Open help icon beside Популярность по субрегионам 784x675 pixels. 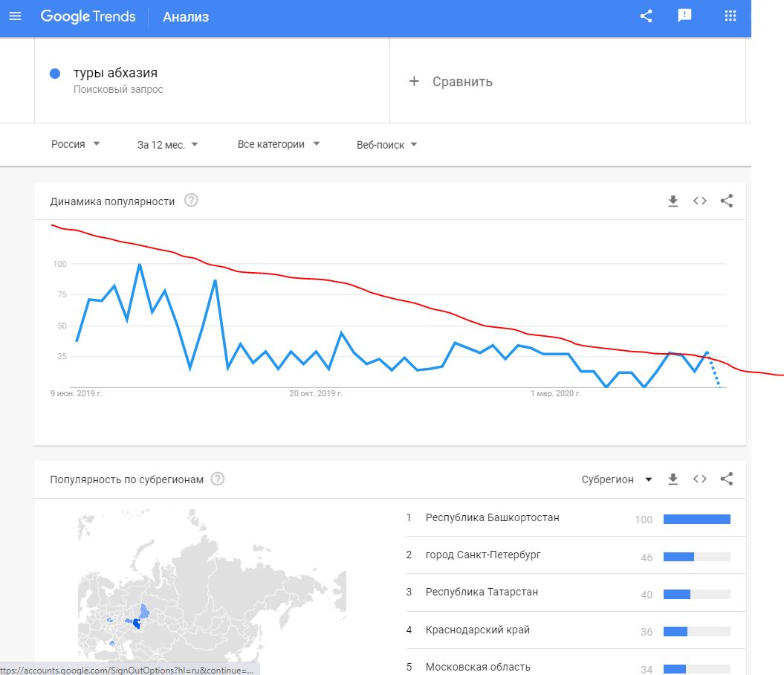[218, 479]
